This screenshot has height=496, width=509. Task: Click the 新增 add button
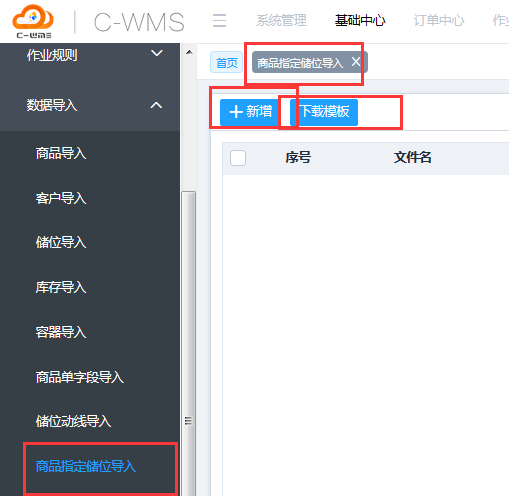click(249, 112)
